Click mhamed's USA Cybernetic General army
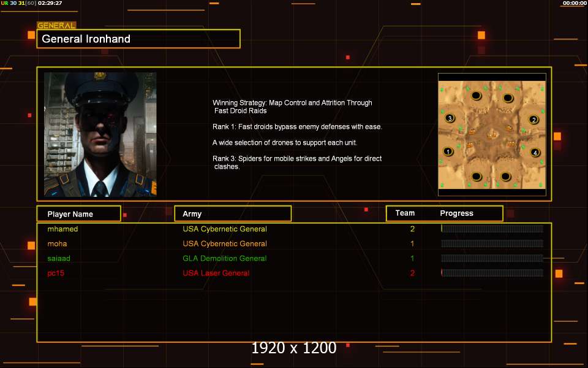 coord(225,229)
